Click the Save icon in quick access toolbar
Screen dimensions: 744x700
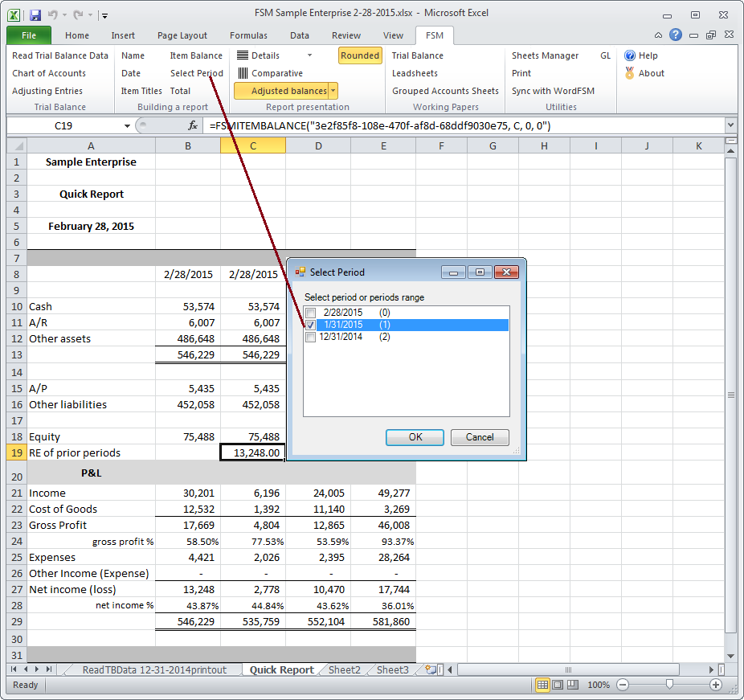(35, 14)
